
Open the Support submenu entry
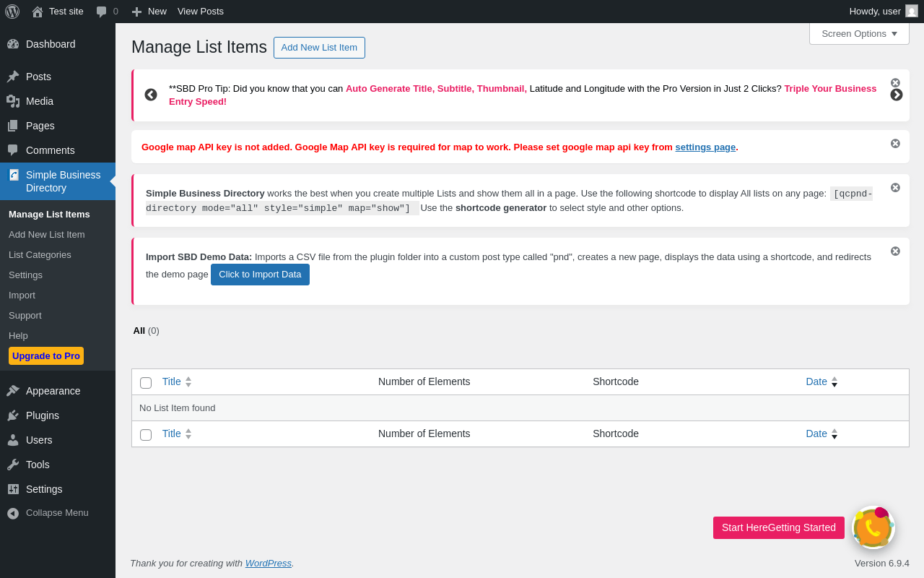[x=25, y=315]
